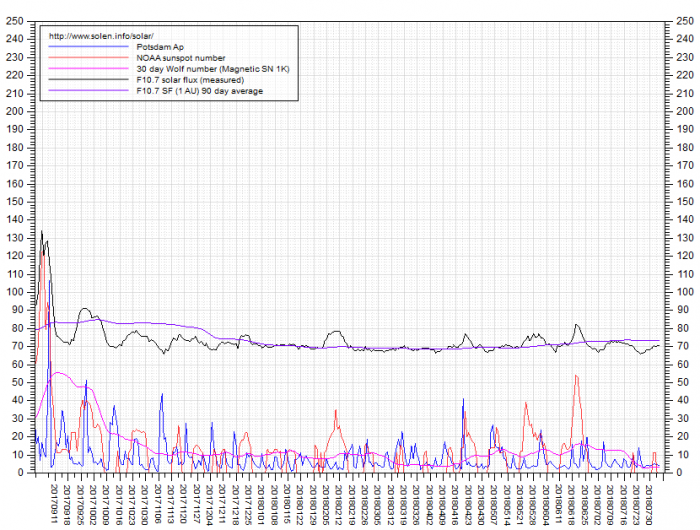Click the magenta Wolf number line sample
The image size is (700, 530).
[x=88, y=69]
